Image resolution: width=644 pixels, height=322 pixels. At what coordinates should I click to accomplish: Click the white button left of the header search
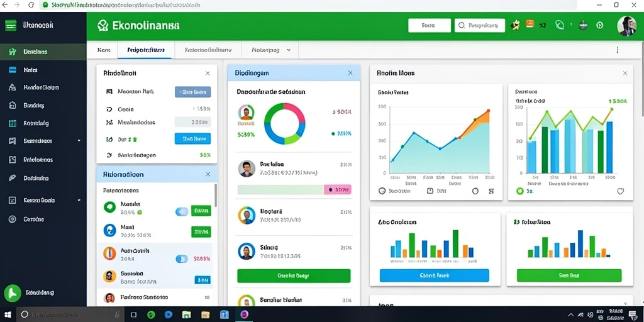pos(429,25)
